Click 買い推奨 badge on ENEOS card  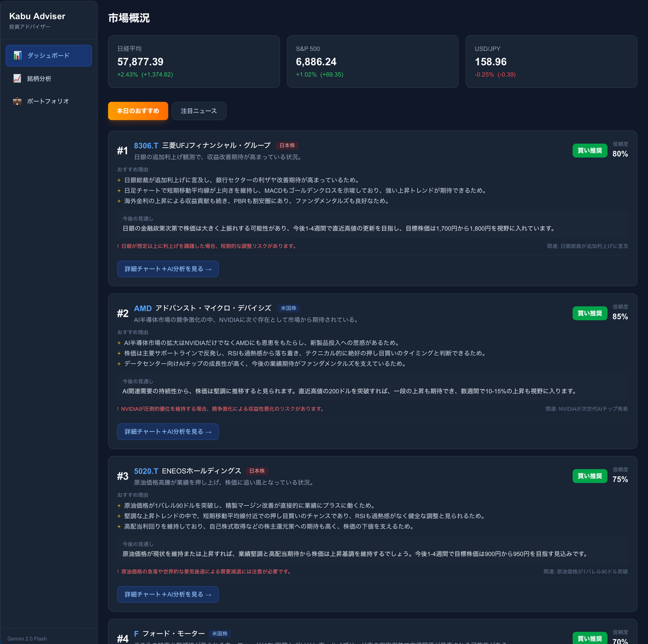[x=590, y=477]
